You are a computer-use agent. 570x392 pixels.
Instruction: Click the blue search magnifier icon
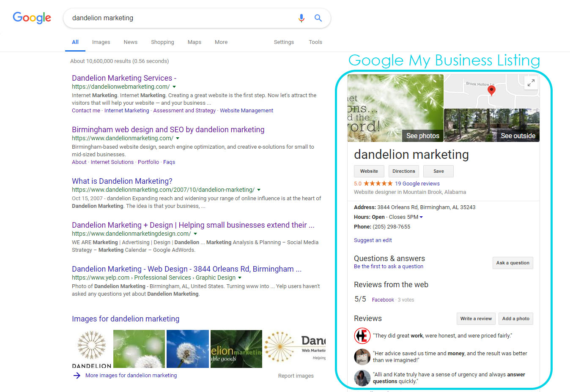click(318, 18)
